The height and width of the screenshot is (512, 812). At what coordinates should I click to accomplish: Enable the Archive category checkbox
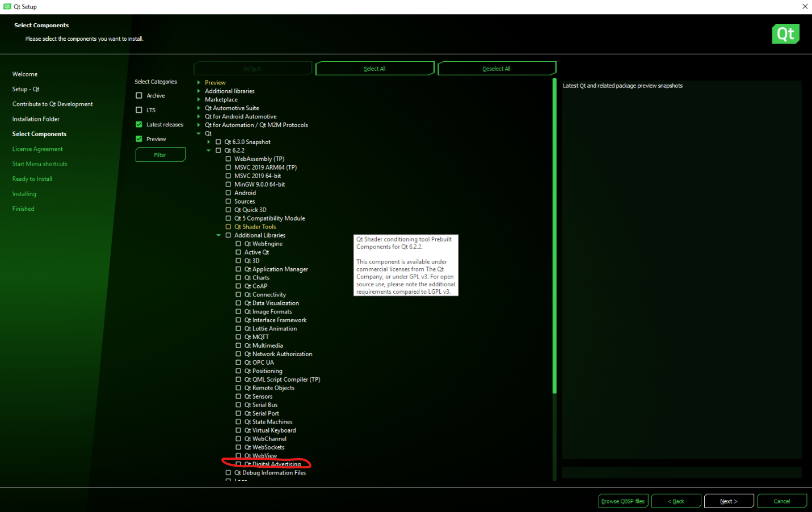(x=139, y=96)
